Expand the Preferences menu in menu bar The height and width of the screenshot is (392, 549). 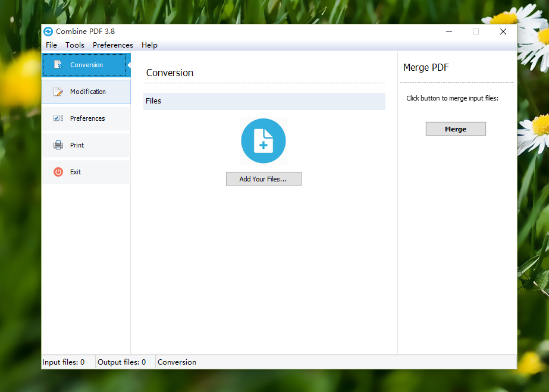tap(113, 45)
